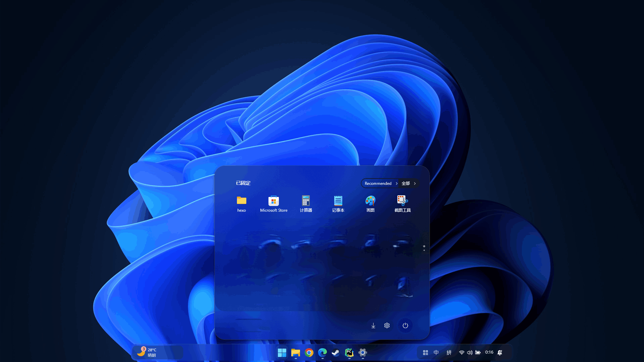Open Steam from the taskbar
The width and height of the screenshot is (644, 362).
point(336,353)
